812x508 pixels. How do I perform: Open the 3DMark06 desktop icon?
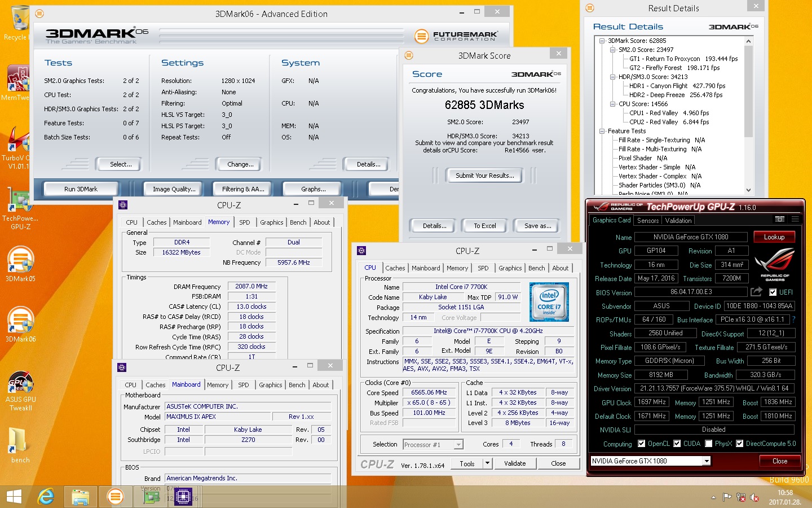pyautogui.click(x=20, y=325)
